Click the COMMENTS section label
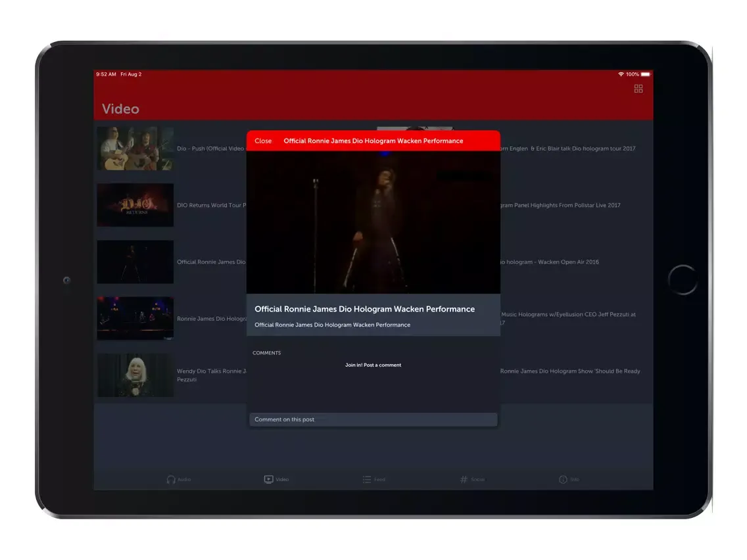This screenshot has width=747, height=560. coord(267,353)
